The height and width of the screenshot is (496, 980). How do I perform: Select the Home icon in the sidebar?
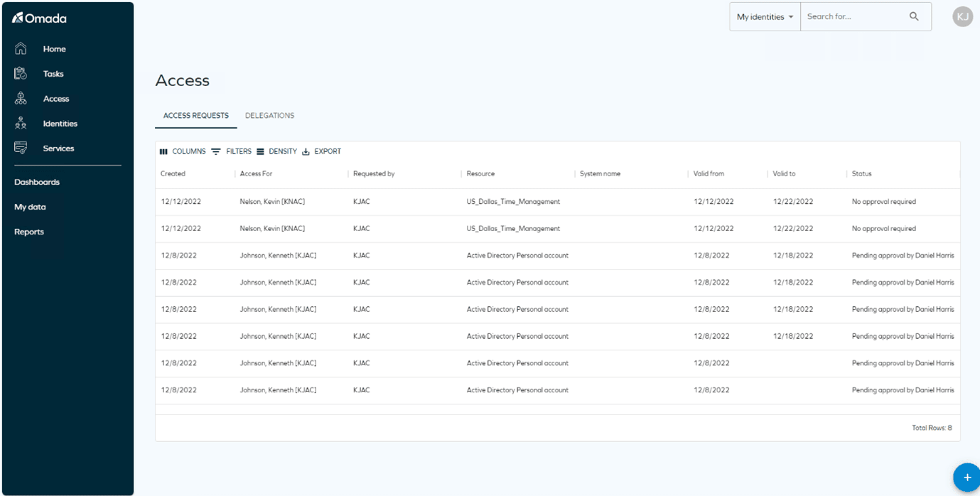(21, 48)
